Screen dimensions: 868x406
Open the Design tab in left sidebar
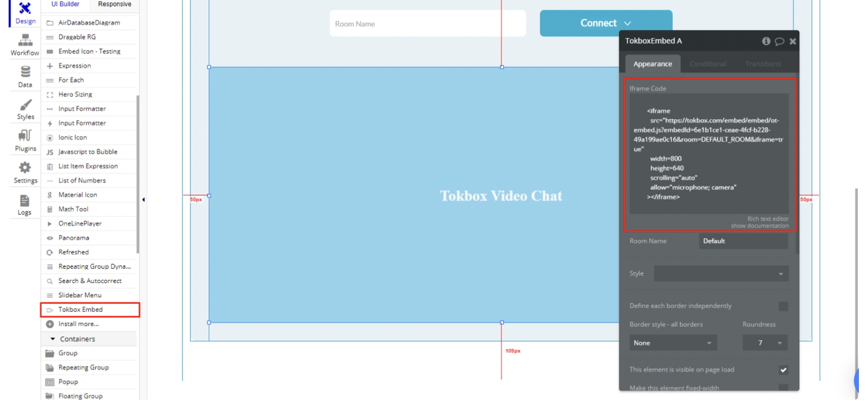point(25,14)
